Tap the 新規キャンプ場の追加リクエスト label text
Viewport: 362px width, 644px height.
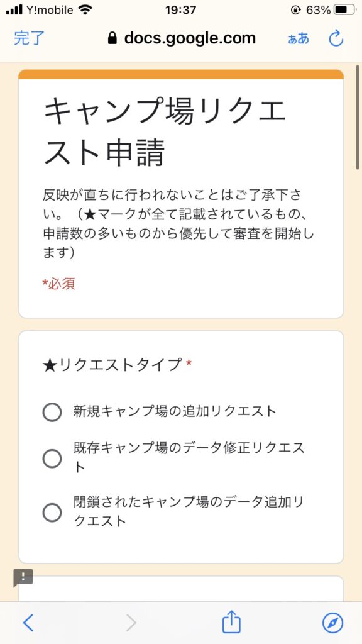coord(175,411)
